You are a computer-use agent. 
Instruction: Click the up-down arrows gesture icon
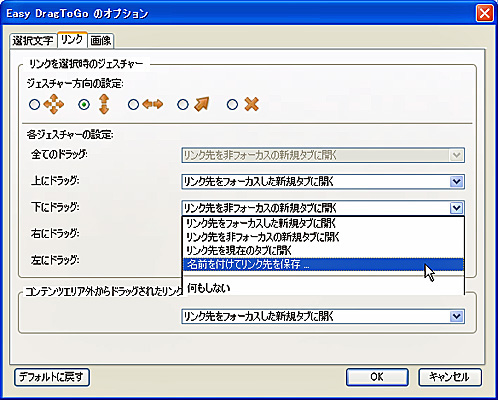tap(104, 104)
